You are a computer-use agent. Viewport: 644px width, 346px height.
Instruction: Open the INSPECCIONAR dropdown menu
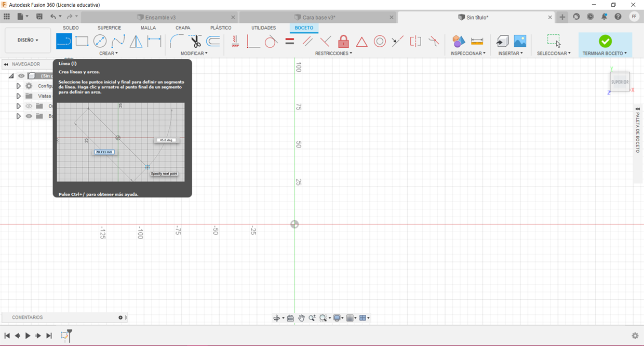pyautogui.click(x=468, y=53)
